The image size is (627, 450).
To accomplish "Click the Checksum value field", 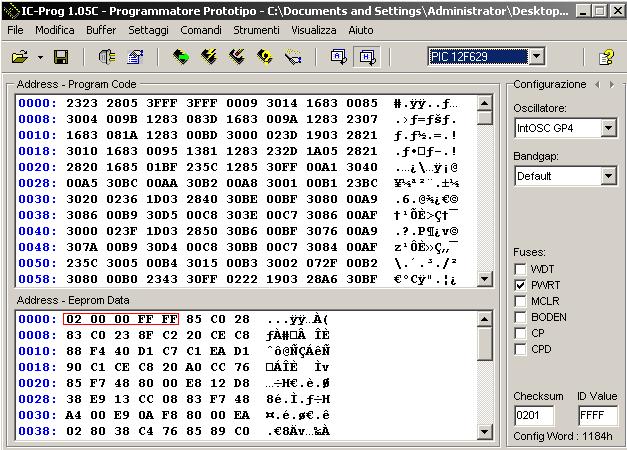I will point(533,415).
